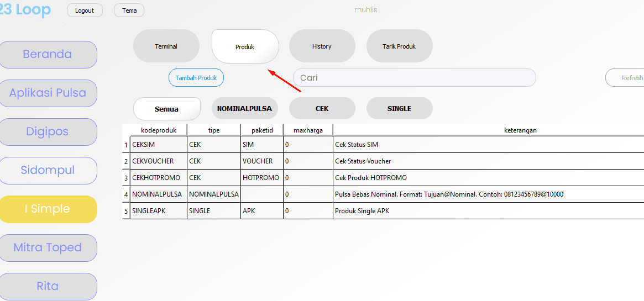644x301 pixels.
Task: Click the paketid column header
Action: pos(262,130)
